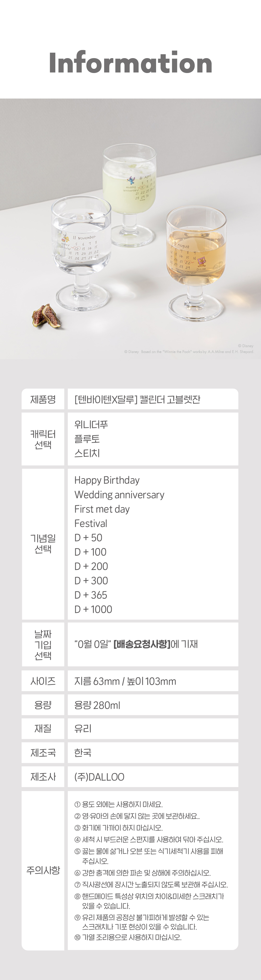Screen dimensions: 261x980
Task: Click the amber Pooh August goblet
Action: click(x=196, y=265)
